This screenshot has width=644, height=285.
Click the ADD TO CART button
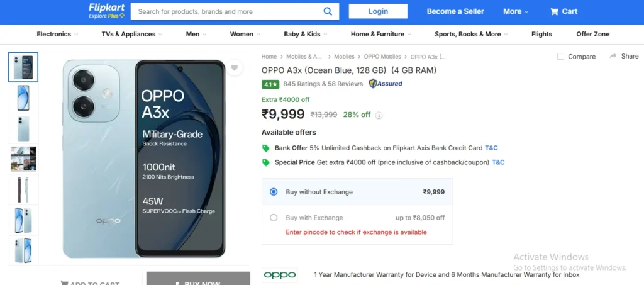90,279
